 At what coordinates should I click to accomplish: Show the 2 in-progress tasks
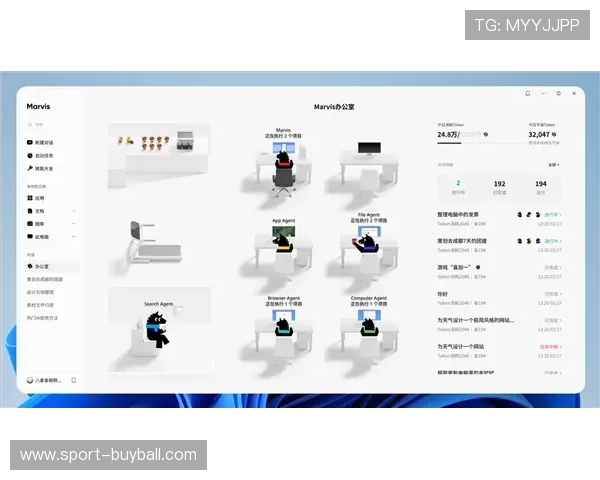click(x=458, y=188)
